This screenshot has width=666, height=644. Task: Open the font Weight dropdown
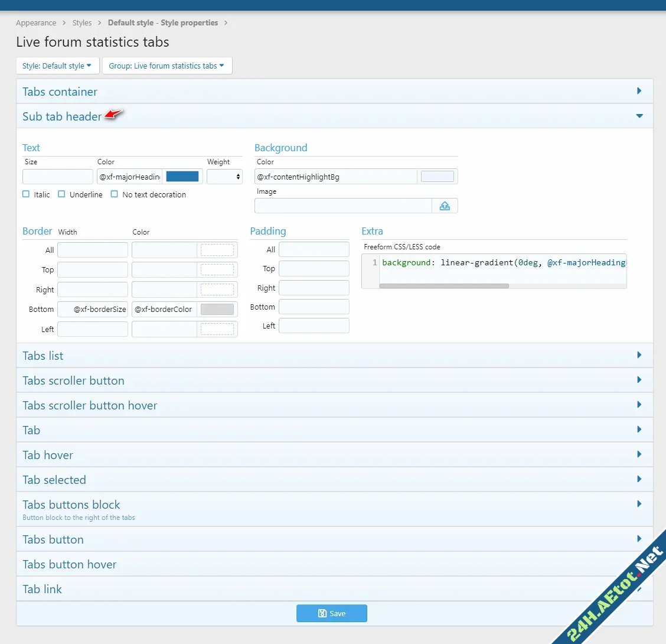(224, 176)
